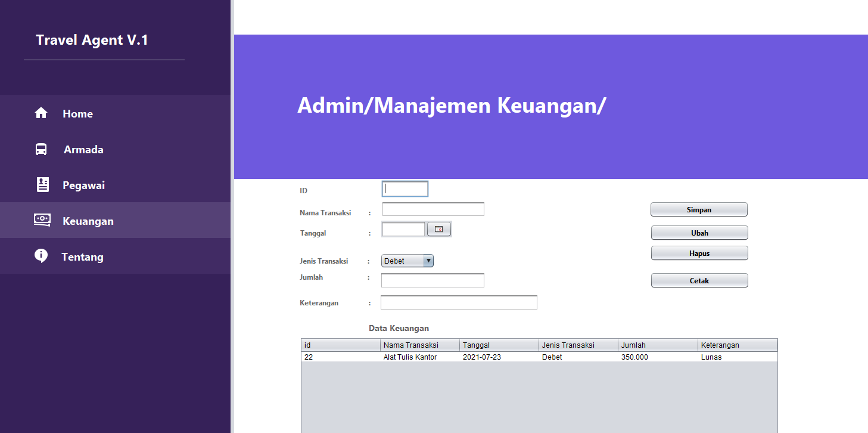
Task: Go to the Armada menu label
Action: coord(83,150)
